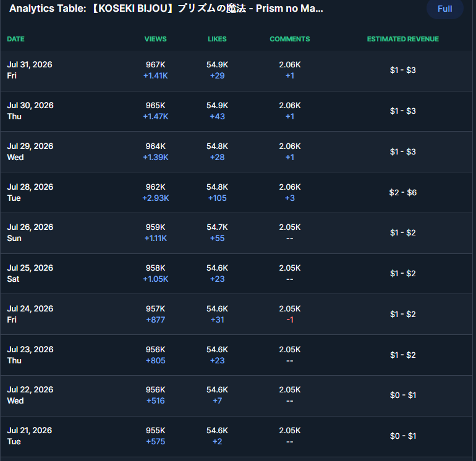Click the +28 likes change
This screenshot has height=461, width=476.
tap(218, 157)
